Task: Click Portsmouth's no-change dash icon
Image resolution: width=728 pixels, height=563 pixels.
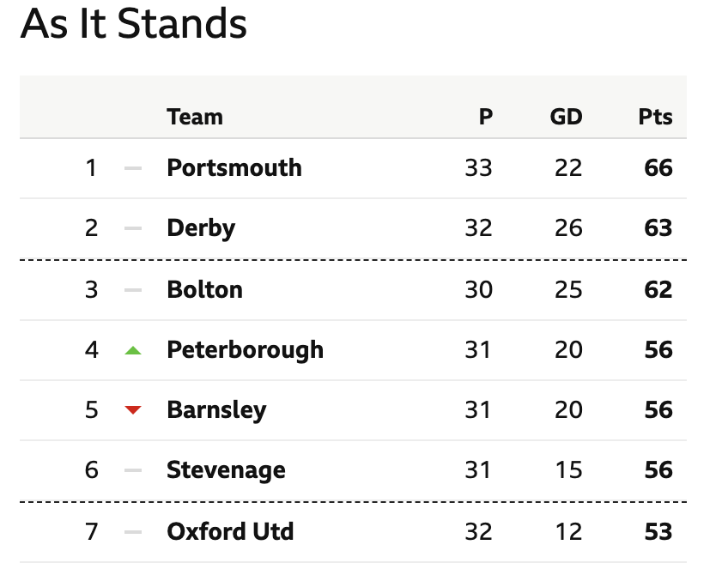Action: point(133,168)
